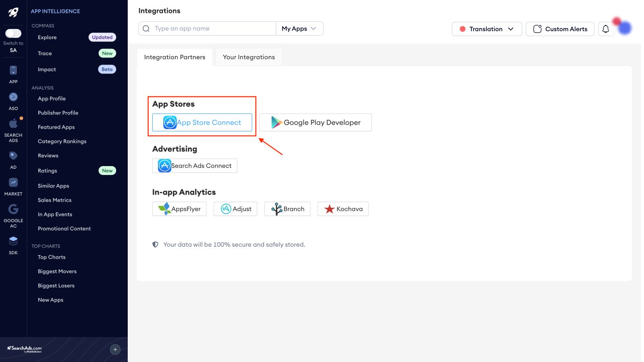The height and width of the screenshot is (362, 644).
Task: Expand the My Apps dropdown
Action: (x=300, y=28)
